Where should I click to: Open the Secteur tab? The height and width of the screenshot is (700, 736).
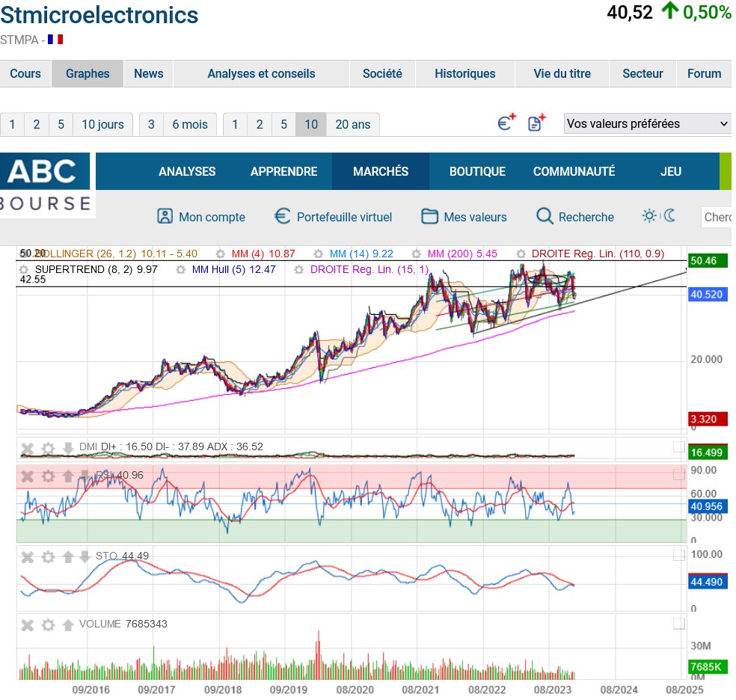(x=643, y=73)
